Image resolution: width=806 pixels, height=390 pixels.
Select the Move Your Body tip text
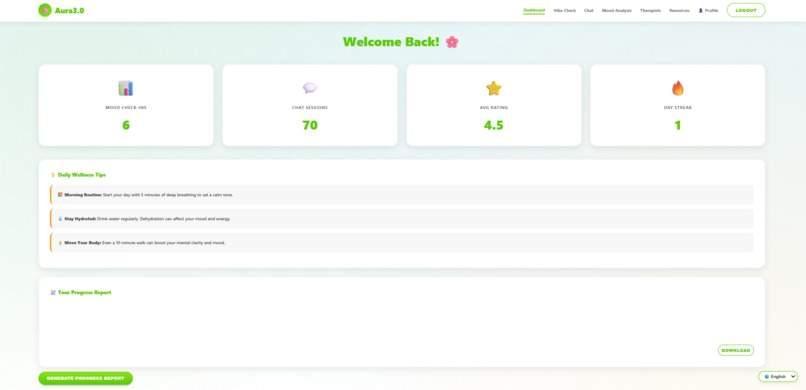pos(144,243)
